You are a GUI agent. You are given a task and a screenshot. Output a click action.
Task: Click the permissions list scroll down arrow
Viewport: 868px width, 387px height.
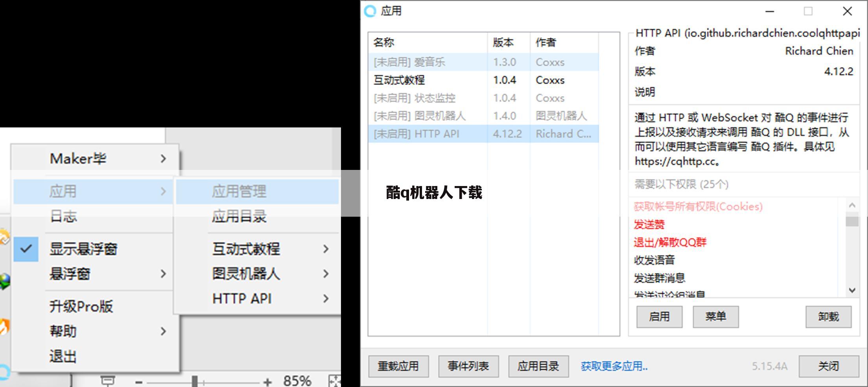click(852, 290)
